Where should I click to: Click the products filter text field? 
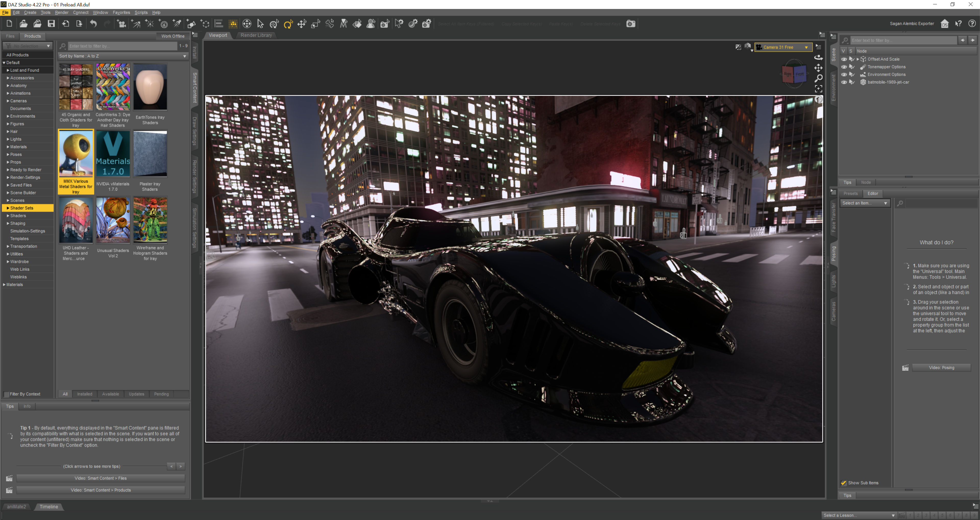tap(122, 46)
